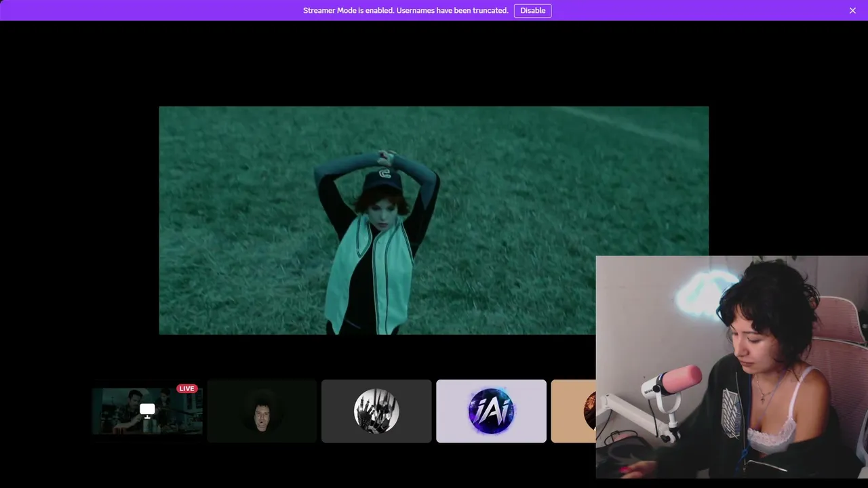Image resolution: width=868 pixels, height=488 pixels.
Task: Click the Streamer Mode is enabled message text
Action: 406,10
